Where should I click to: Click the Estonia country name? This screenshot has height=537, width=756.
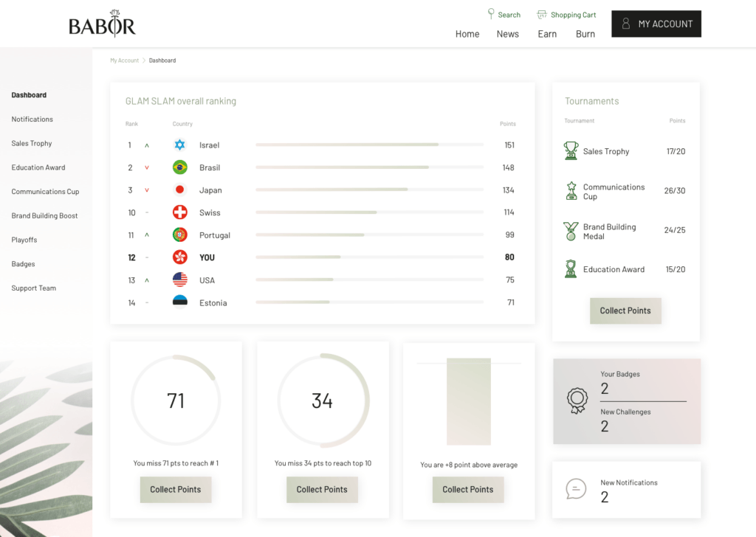point(213,303)
